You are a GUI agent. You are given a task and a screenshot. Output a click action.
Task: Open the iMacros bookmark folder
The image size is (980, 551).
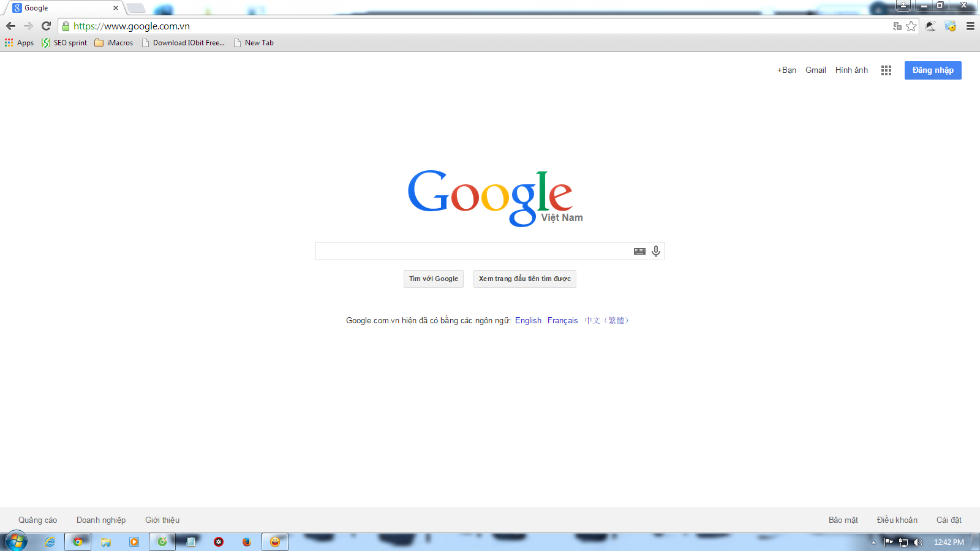pyautogui.click(x=114, y=43)
